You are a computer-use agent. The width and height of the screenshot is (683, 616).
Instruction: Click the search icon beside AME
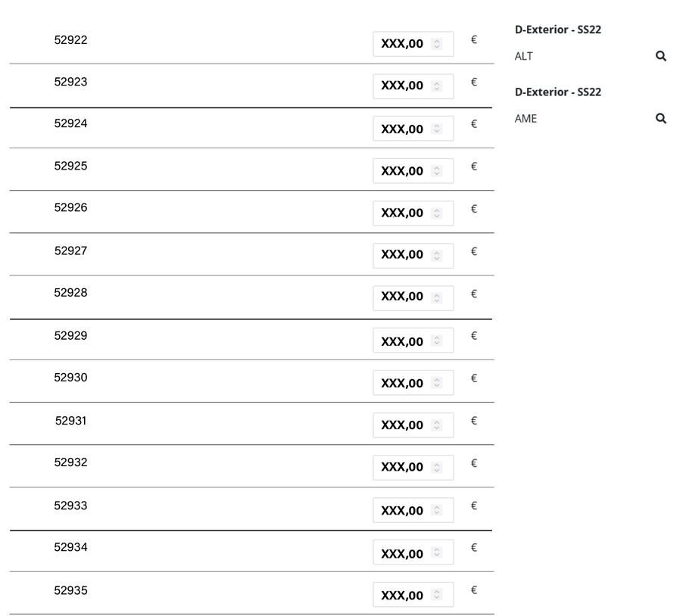[660, 118]
